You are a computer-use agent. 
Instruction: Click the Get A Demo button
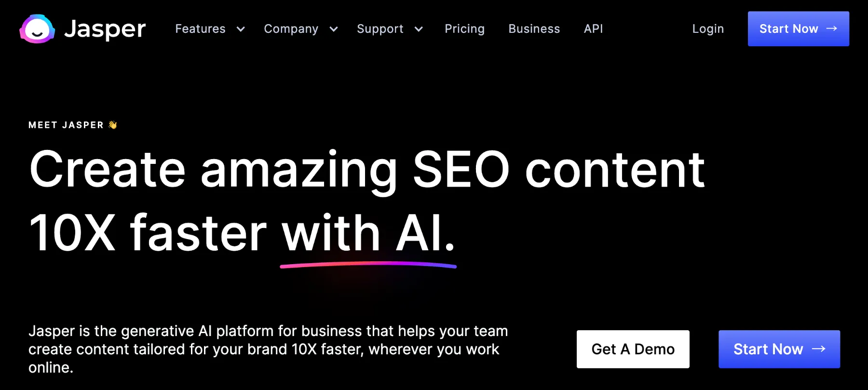pyautogui.click(x=633, y=349)
